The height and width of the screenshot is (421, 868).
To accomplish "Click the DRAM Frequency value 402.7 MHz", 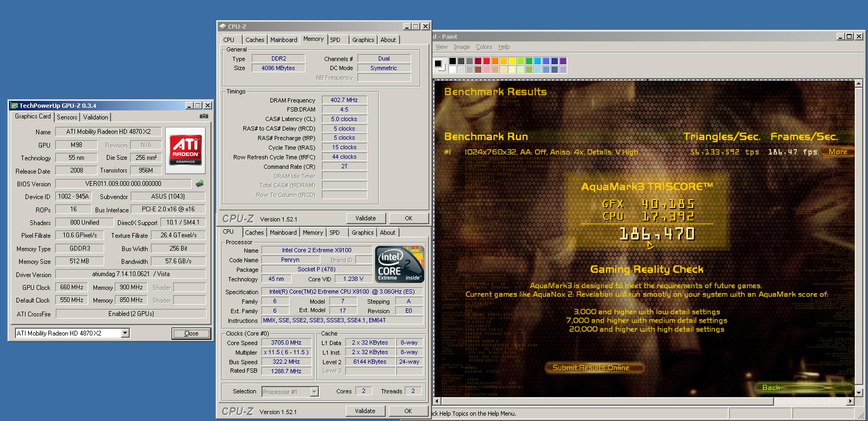I will pos(344,100).
